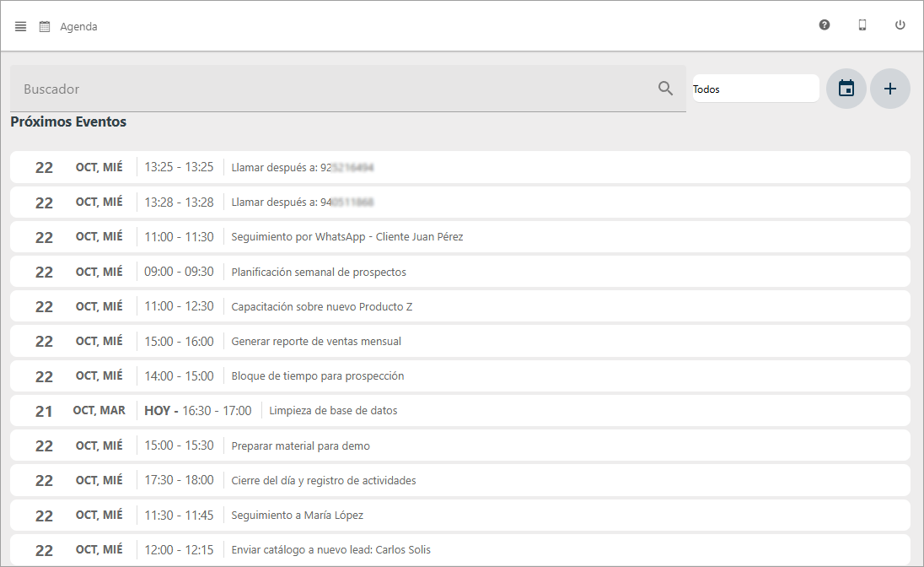Click the search magnifier icon

click(x=665, y=89)
